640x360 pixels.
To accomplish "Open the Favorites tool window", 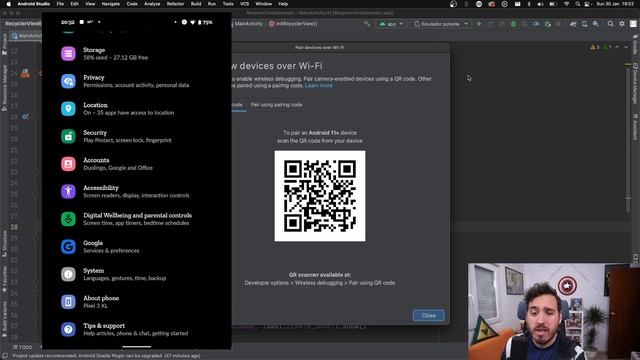I will tap(4, 279).
